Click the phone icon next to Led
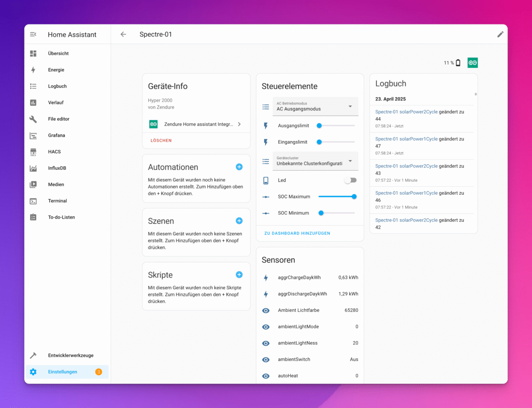The width and height of the screenshot is (532, 408). tap(266, 180)
